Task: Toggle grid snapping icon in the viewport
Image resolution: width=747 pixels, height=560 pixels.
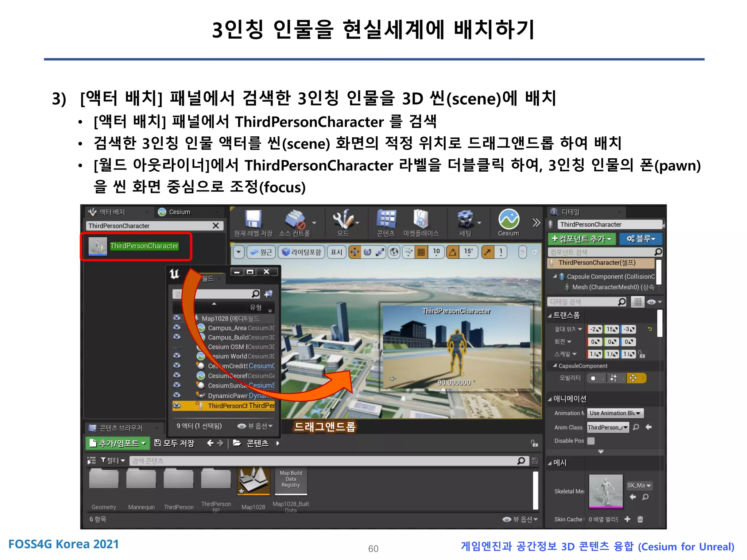Action: point(421,252)
